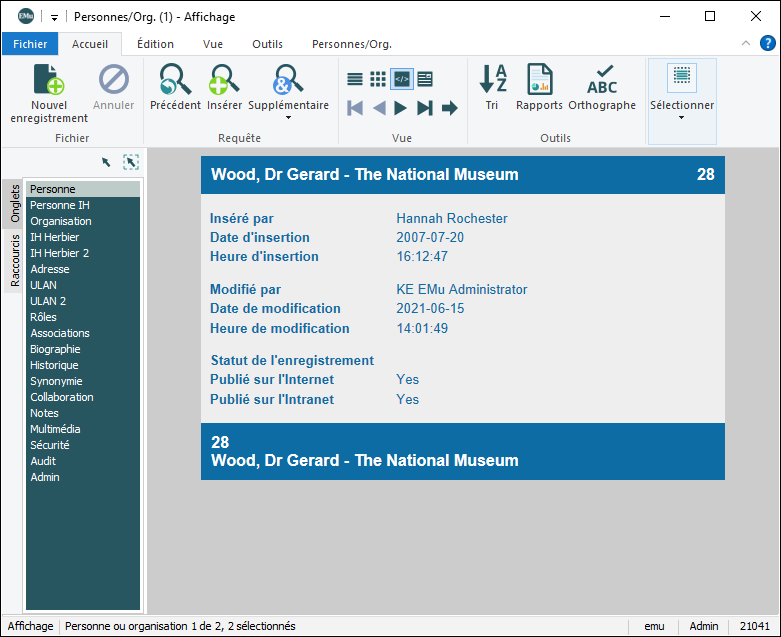This screenshot has height=637, width=781.
Task: Collapse the ribbon with the chevron
Action: click(x=746, y=44)
